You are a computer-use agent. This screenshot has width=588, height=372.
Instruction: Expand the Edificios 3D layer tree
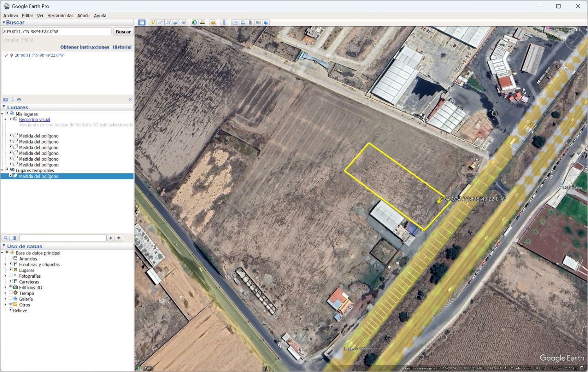(5, 287)
